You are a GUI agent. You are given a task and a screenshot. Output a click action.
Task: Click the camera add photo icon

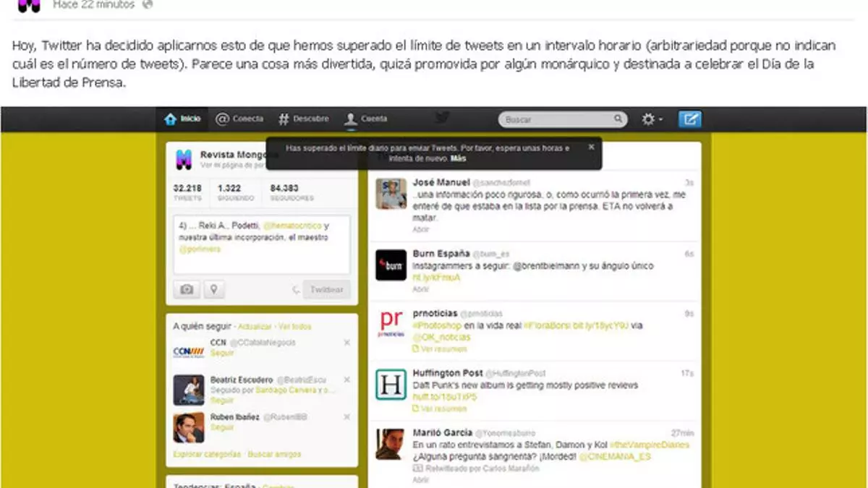(187, 290)
